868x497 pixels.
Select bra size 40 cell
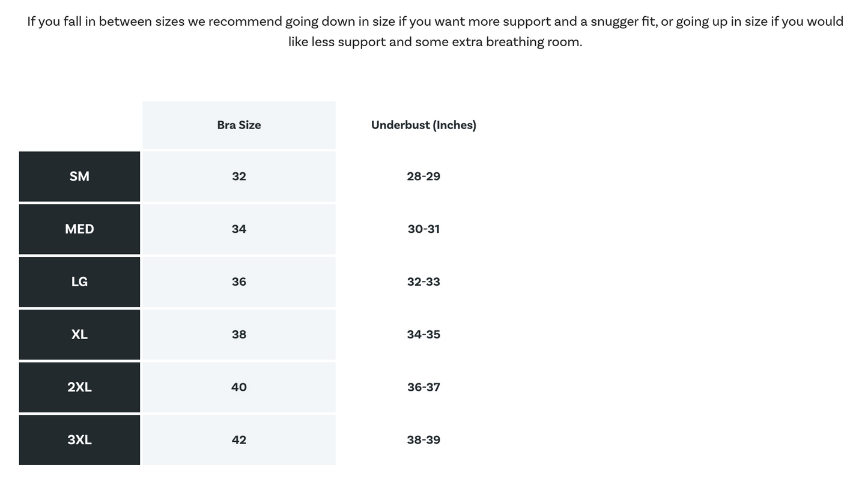tap(239, 387)
